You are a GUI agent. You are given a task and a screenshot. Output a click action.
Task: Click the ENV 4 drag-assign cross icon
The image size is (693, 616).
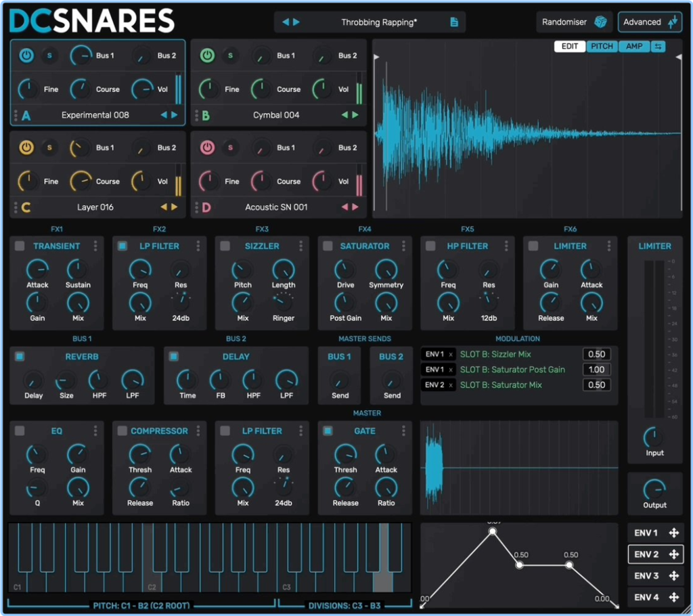674,598
